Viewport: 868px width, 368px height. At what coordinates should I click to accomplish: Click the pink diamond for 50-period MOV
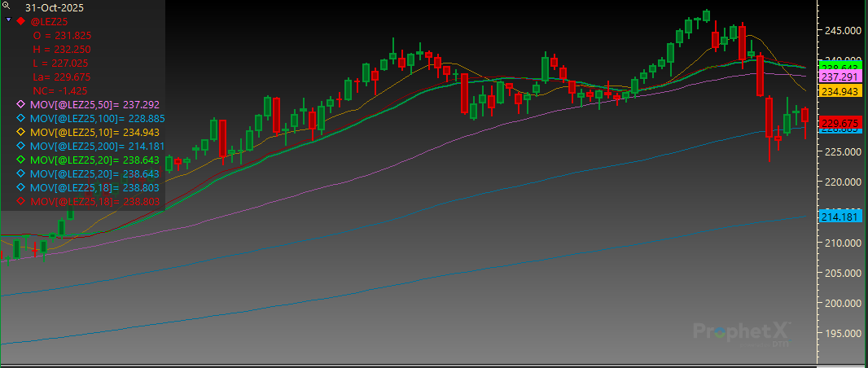click(x=21, y=104)
